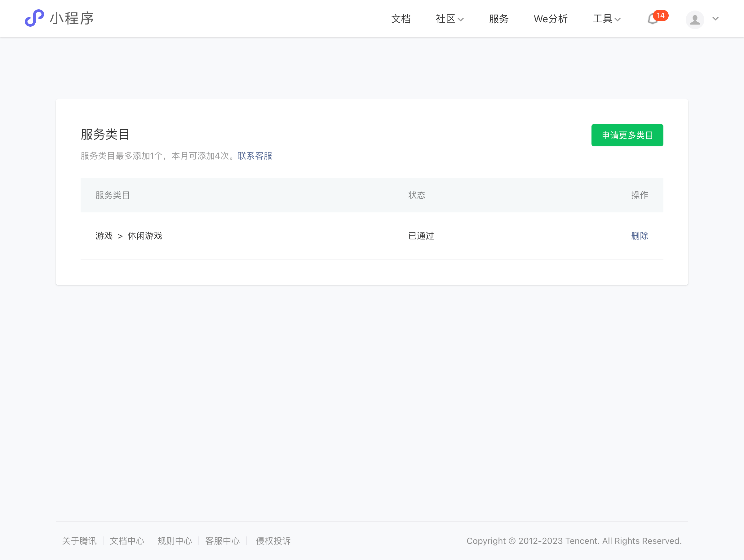Image resolution: width=744 pixels, height=560 pixels.
Task: Click the 小程序 logo icon
Action: (34, 18)
